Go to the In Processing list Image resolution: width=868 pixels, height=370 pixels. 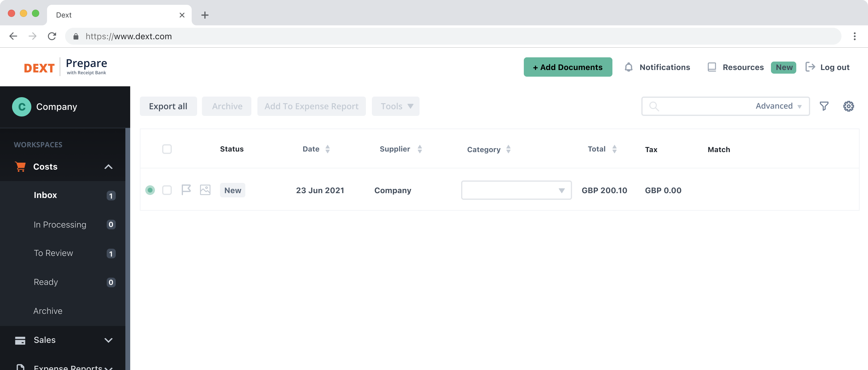pos(60,225)
